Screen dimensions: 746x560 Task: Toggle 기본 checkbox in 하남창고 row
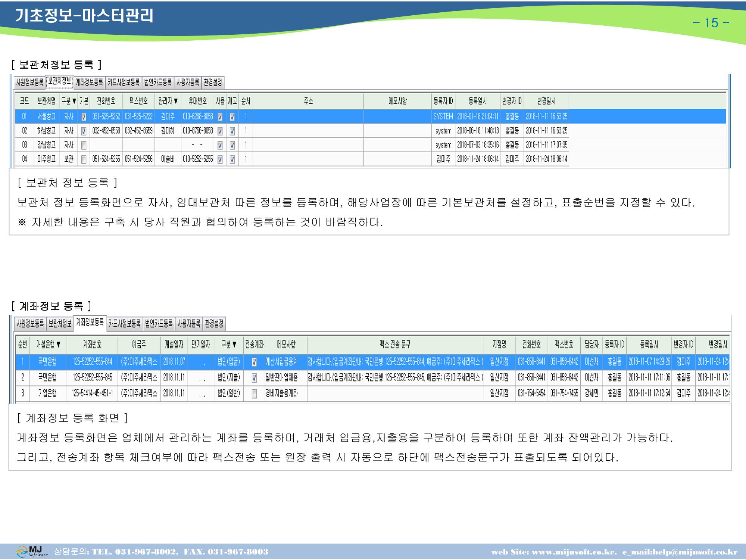[84, 131]
